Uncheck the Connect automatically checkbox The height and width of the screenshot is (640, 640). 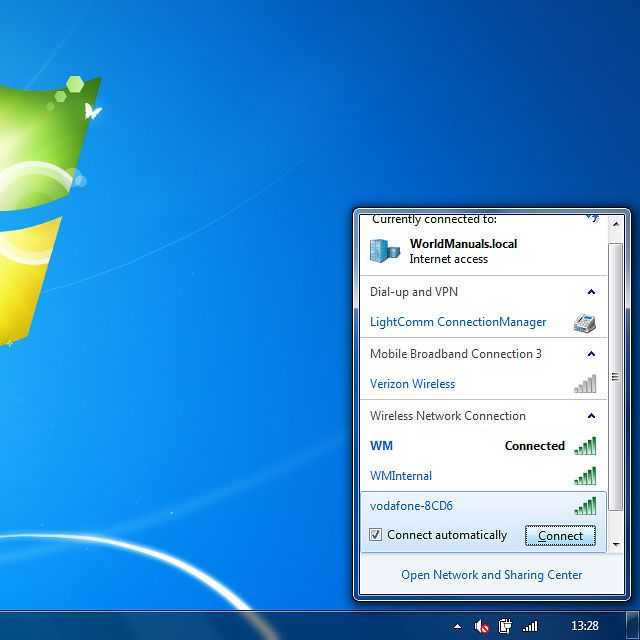pos(376,535)
